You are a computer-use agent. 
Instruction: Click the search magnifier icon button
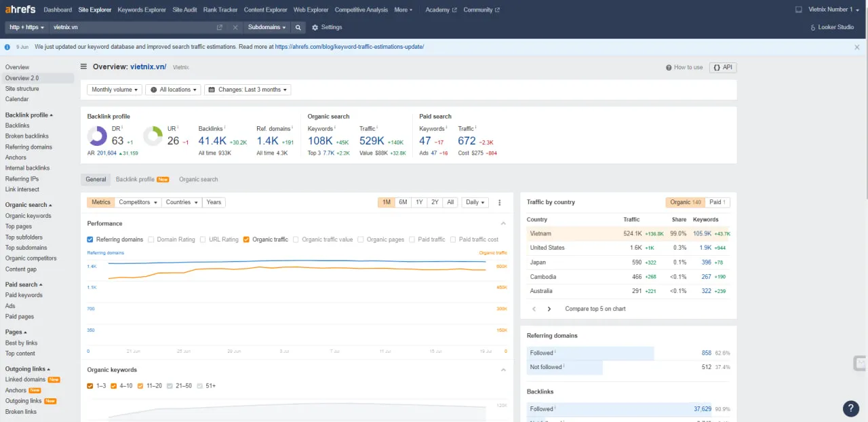click(298, 27)
